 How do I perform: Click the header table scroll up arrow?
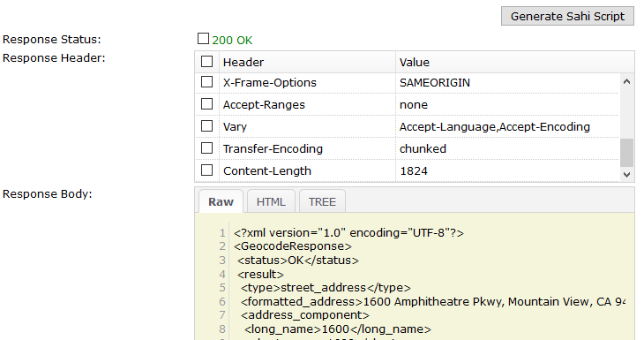point(626,81)
